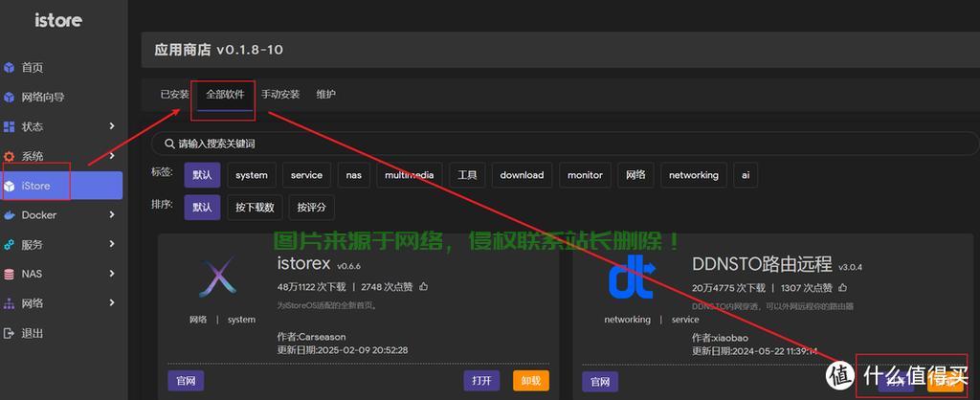Click the NAS database icon
Image resolution: width=980 pixels, height=400 pixels.
coord(9,274)
